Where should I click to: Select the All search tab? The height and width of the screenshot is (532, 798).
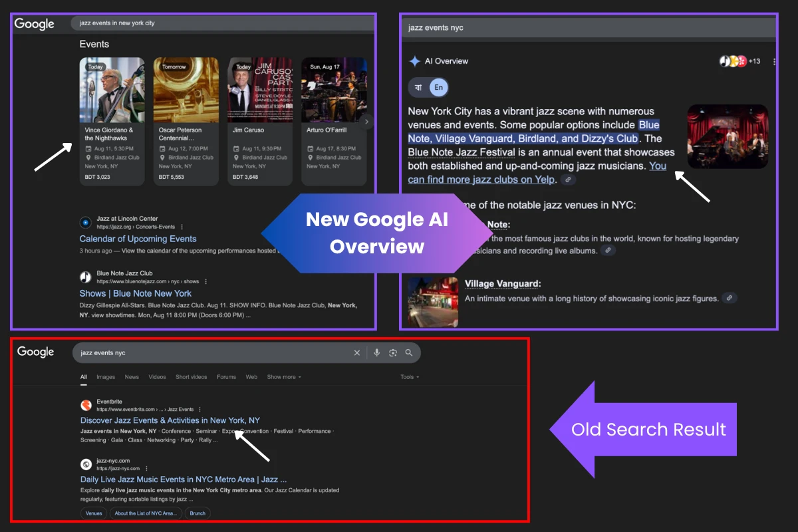(84, 377)
